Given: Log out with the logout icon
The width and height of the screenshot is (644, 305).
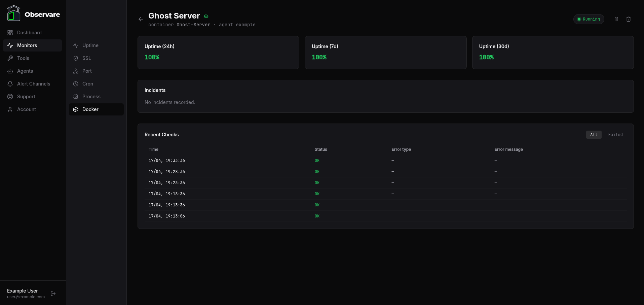Looking at the screenshot, I should point(53,294).
